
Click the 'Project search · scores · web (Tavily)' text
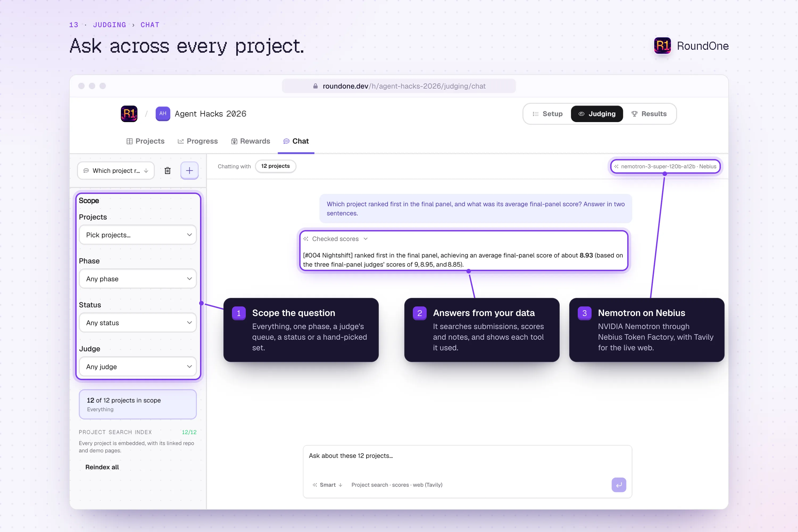pyautogui.click(x=397, y=485)
